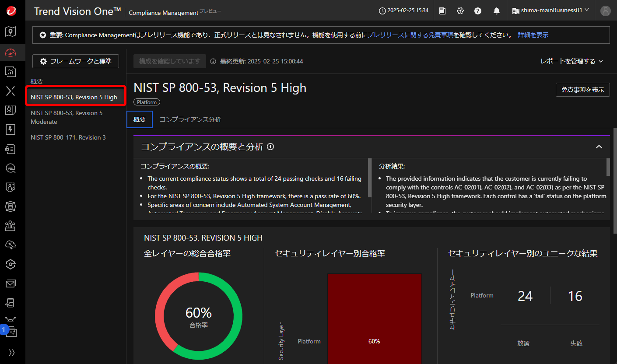Open the padlock list sidebar icon
This screenshot has height=364, width=617.
11,149
